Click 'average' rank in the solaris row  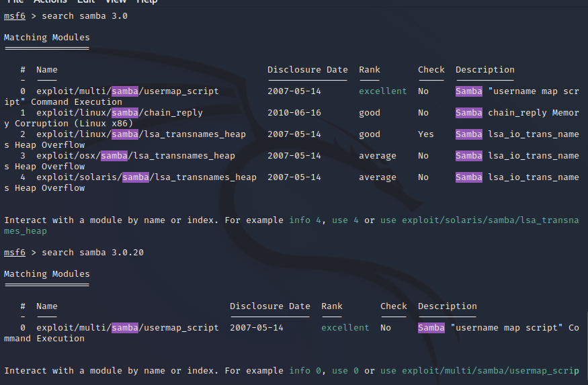click(377, 177)
